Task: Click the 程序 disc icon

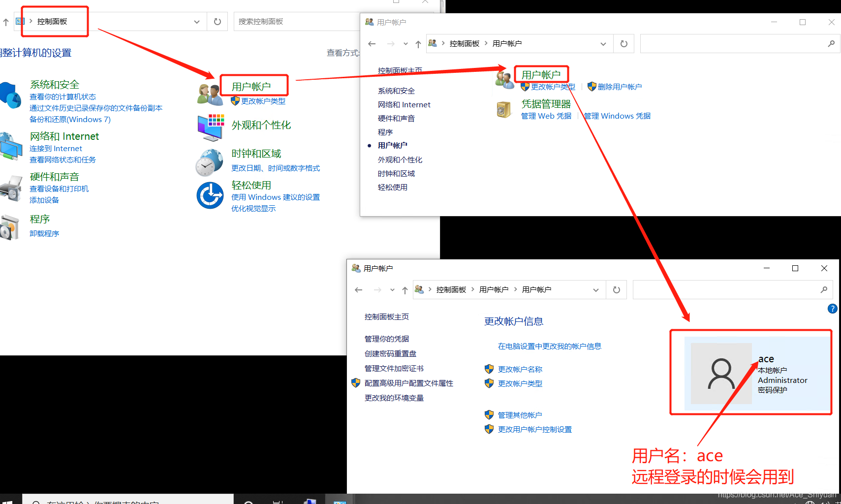Action: tap(11, 227)
